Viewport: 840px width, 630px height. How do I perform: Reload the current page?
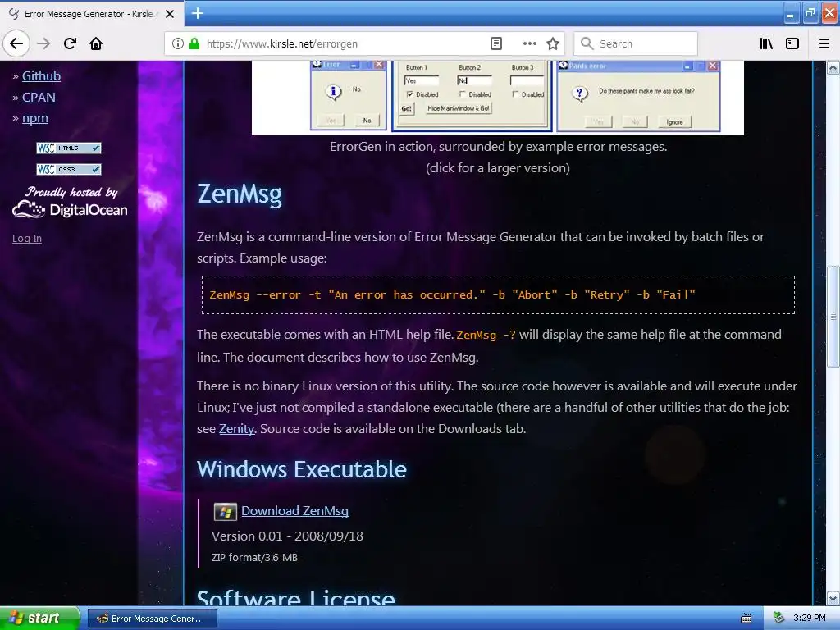71,43
